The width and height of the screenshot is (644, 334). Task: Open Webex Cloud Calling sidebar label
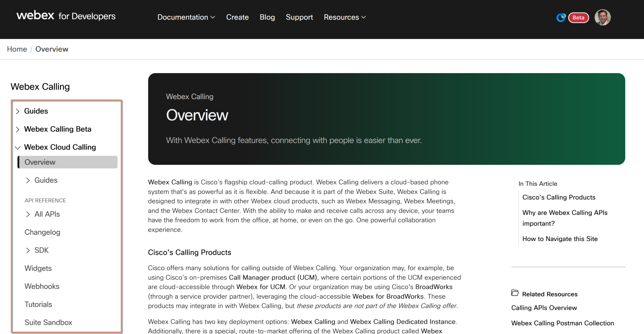pos(60,147)
